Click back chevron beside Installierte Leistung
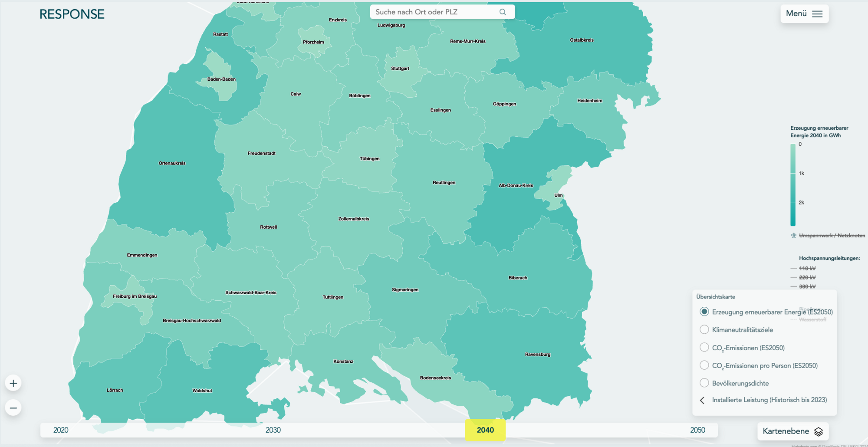Image resolution: width=868 pixels, height=447 pixels. [x=702, y=400]
